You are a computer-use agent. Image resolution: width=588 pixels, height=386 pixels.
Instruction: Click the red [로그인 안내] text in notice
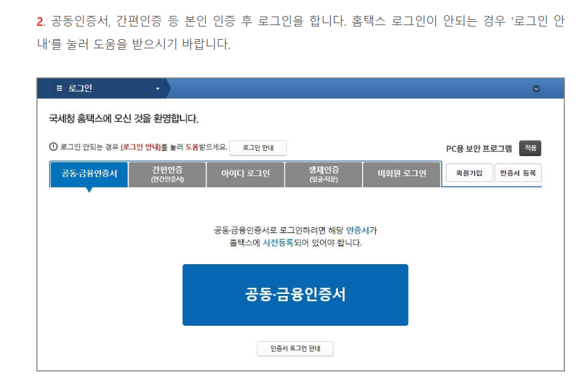141,147
